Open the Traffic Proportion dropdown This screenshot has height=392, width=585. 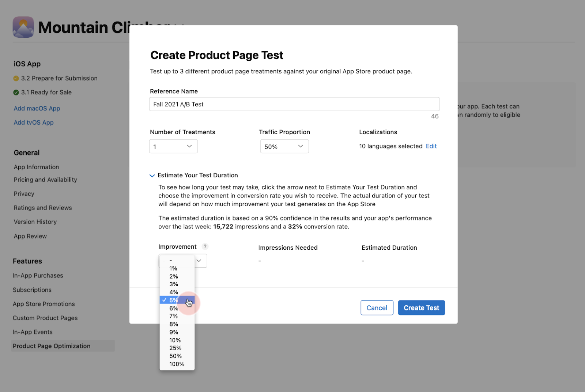coord(284,146)
